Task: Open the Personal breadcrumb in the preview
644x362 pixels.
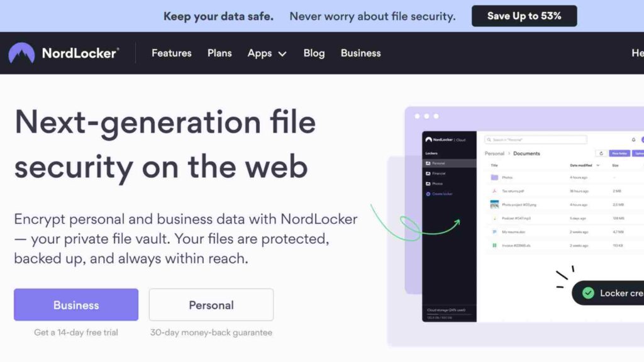Action: click(494, 153)
